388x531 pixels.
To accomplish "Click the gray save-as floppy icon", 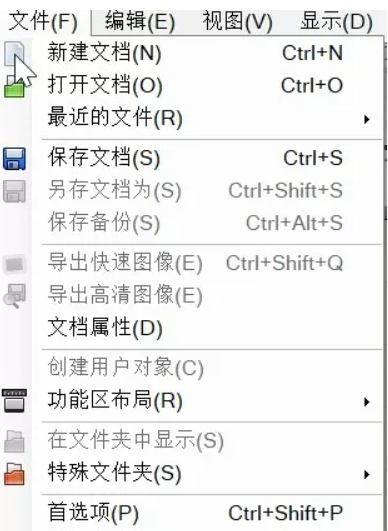I will (x=14, y=191).
